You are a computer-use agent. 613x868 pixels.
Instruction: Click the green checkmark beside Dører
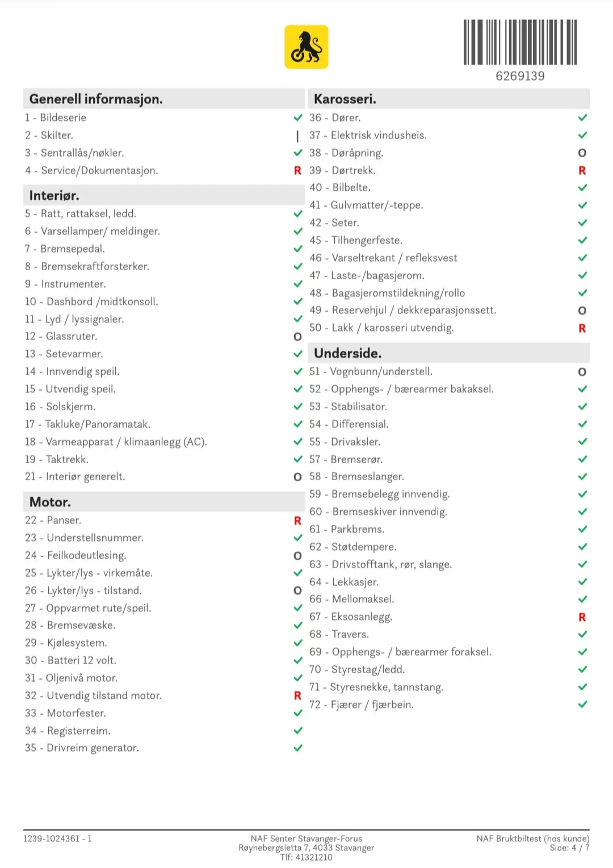(582, 118)
